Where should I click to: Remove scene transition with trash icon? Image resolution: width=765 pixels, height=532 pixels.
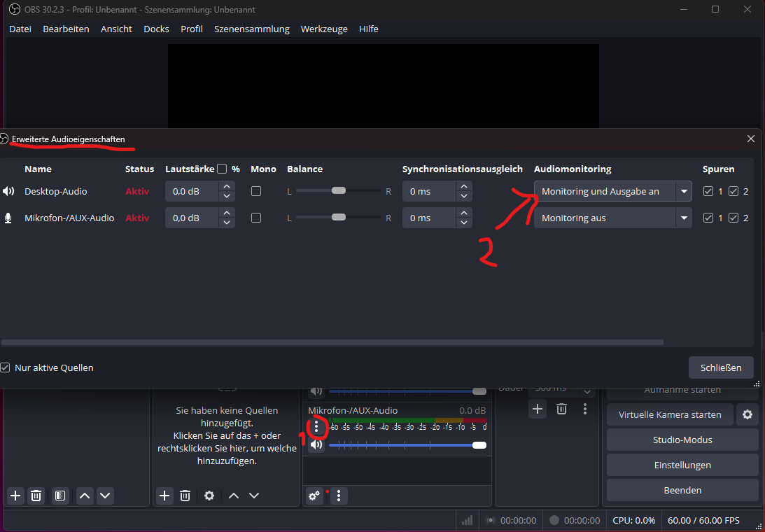click(561, 409)
